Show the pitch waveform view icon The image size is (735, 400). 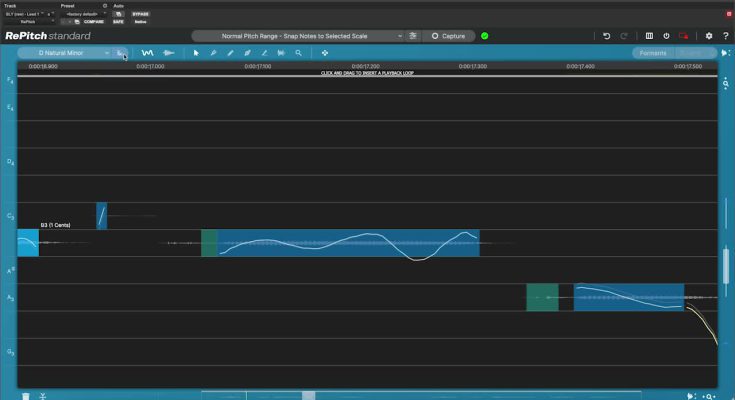tap(147, 52)
